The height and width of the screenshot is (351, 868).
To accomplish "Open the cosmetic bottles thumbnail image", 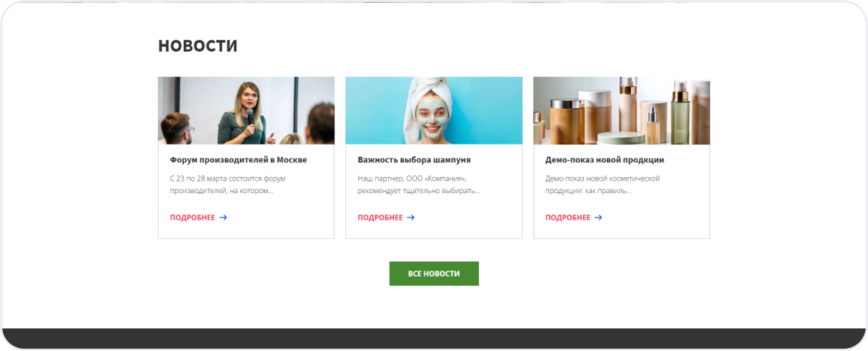I will point(621,111).
